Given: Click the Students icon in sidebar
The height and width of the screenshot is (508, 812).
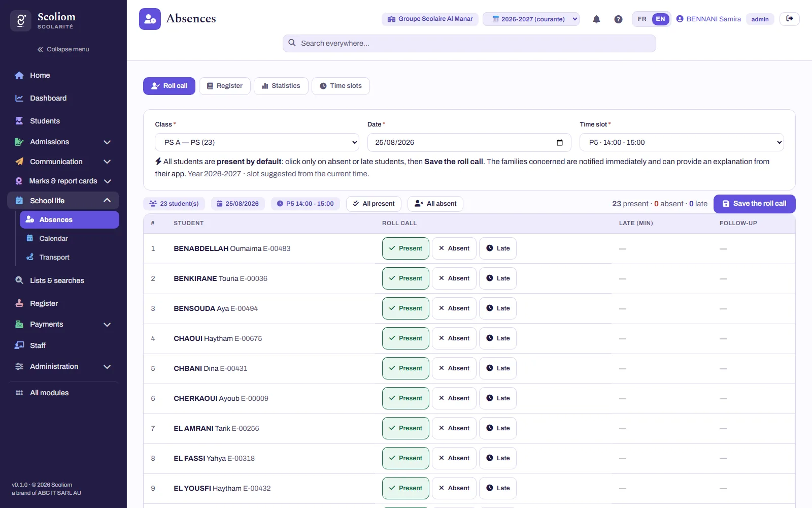Looking at the screenshot, I should coord(19,121).
